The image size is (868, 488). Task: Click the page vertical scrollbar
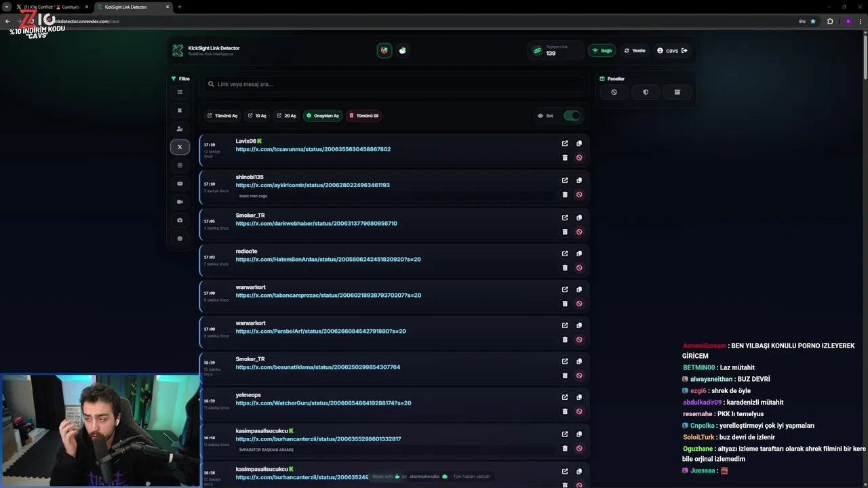pyautogui.click(x=865, y=58)
